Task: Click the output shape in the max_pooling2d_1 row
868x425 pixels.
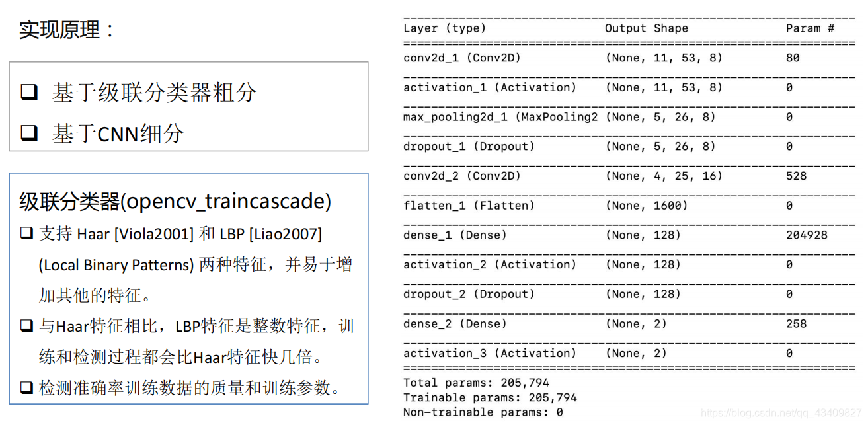Action: (x=660, y=117)
